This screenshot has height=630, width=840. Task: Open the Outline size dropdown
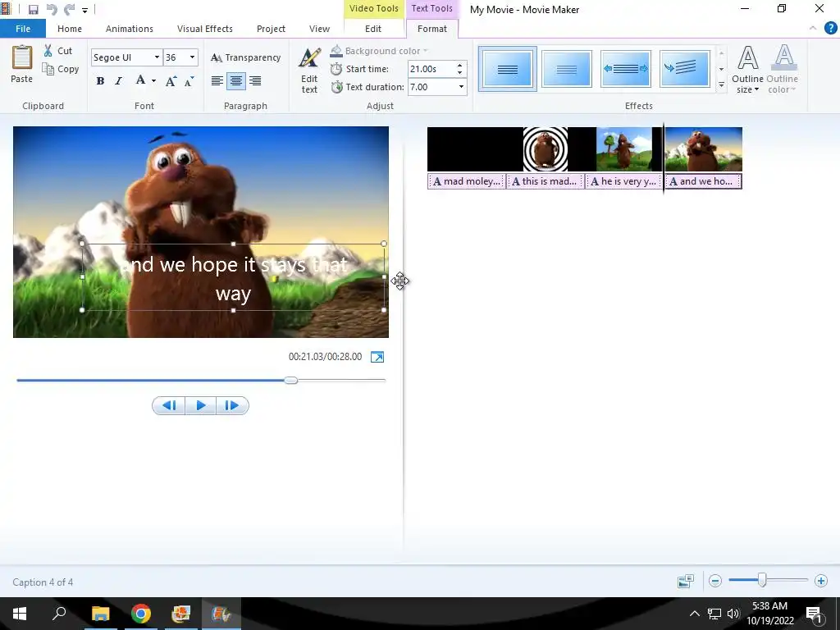click(x=748, y=69)
